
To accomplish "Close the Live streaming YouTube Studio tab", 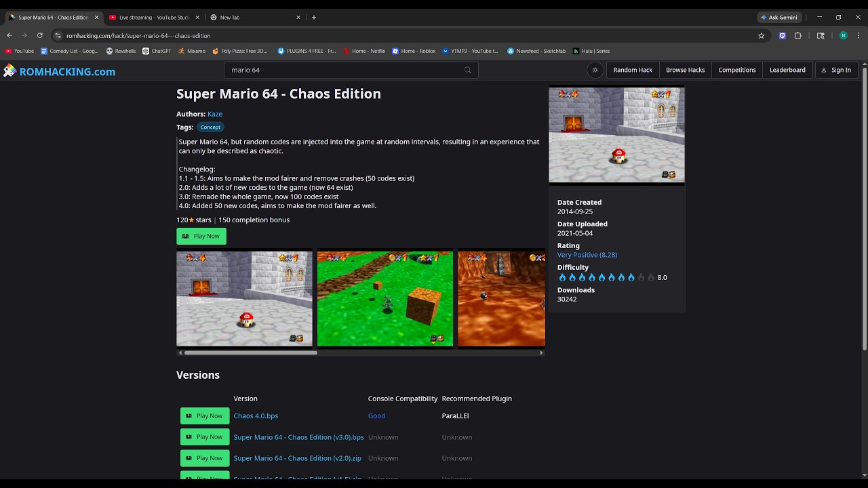I will click(x=197, y=17).
